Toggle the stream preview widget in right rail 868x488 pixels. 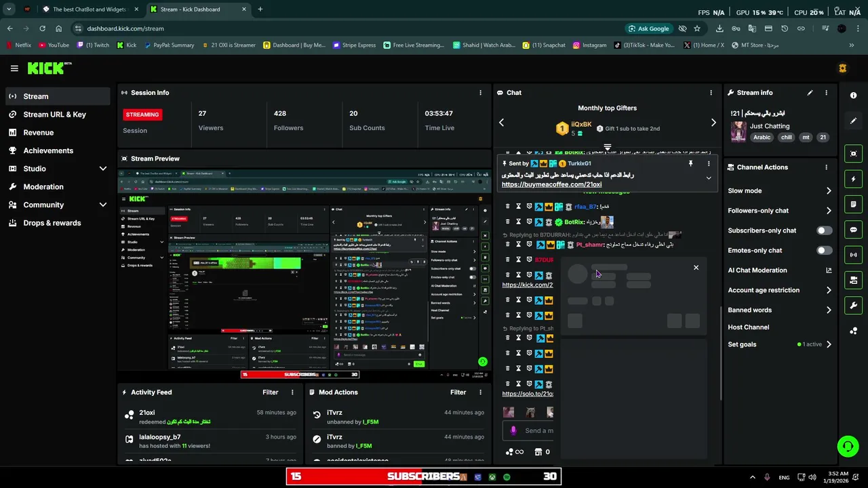click(853, 154)
